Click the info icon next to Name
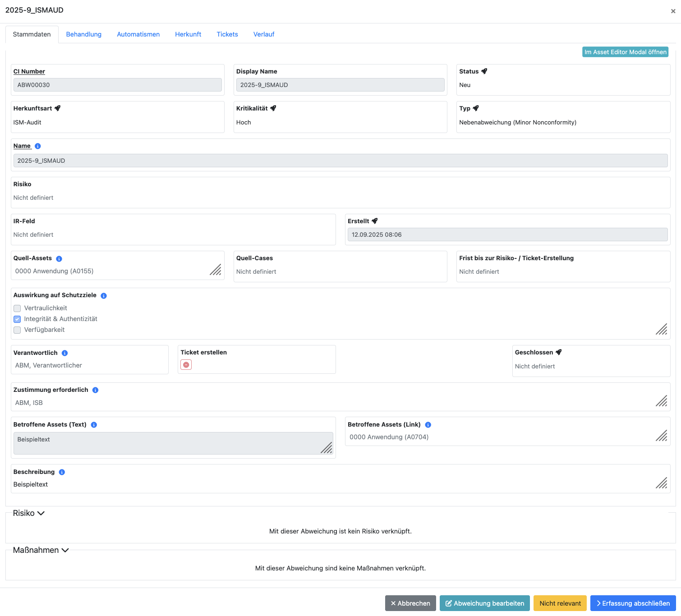 tap(38, 146)
